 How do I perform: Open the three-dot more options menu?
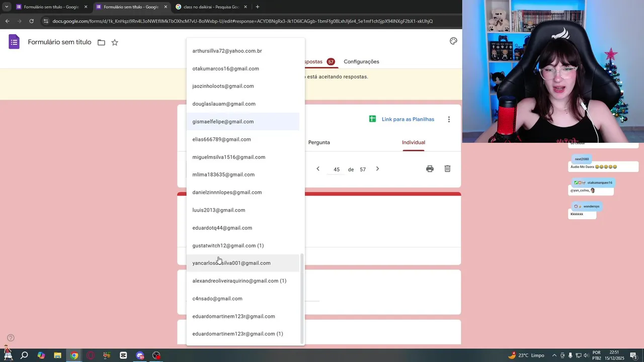pos(449,119)
